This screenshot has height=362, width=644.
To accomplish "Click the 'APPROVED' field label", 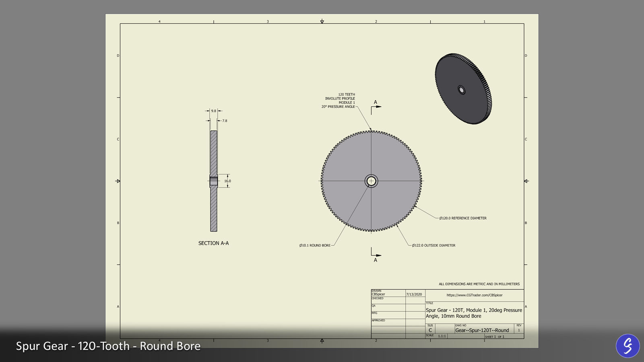I will (378, 321).
